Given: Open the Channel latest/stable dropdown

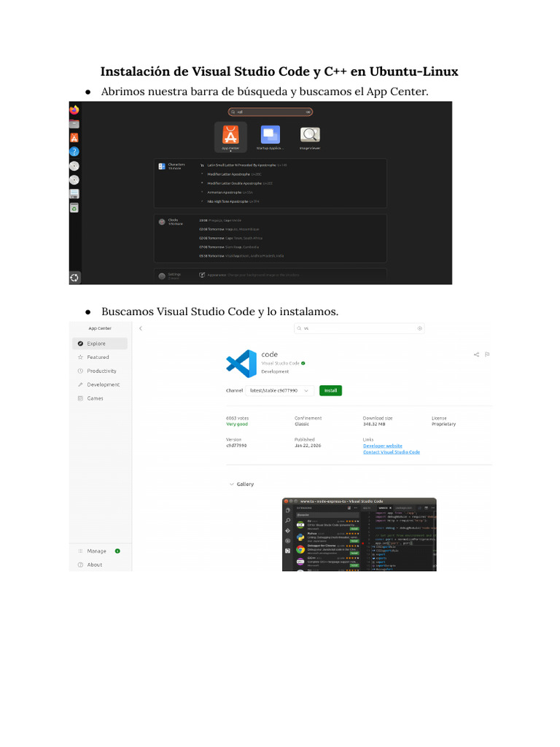Looking at the screenshot, I should pyautogui.click(x=280, y=391).
